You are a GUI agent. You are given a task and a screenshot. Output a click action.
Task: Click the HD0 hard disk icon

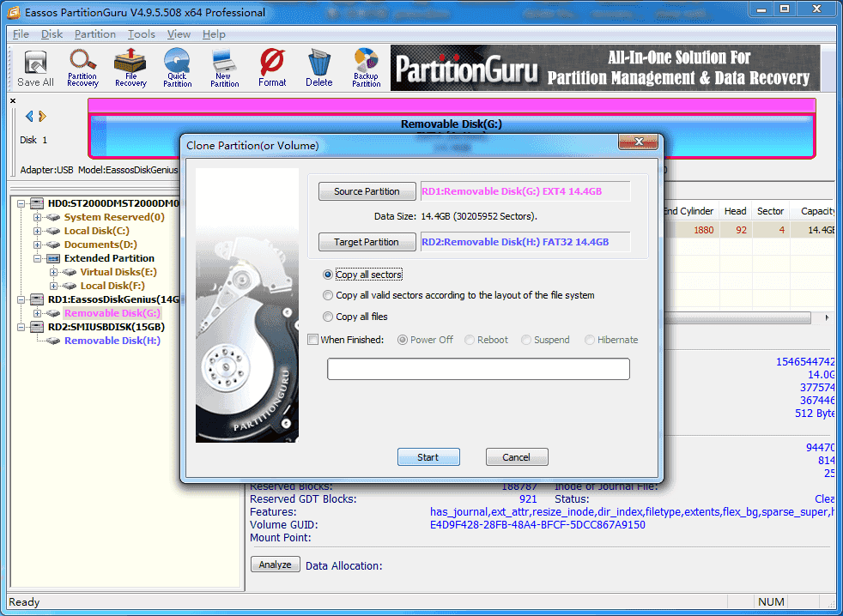coord(37,203)
